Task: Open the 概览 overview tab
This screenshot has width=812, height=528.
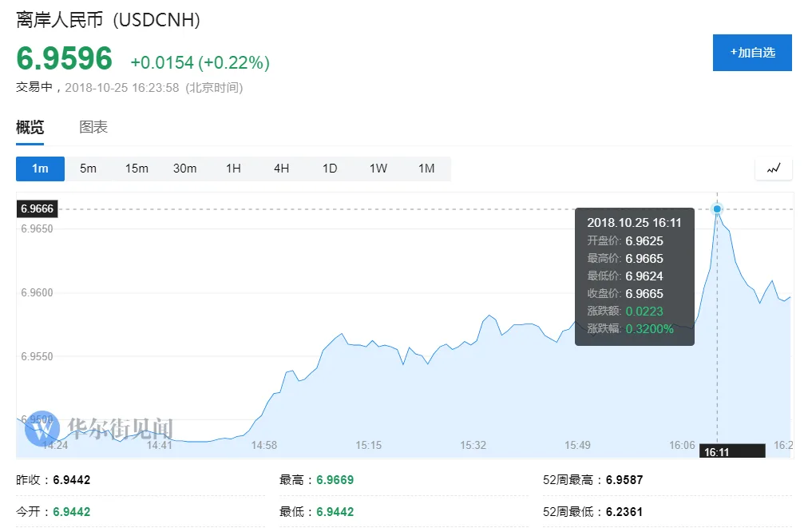Action: point(30,127)
